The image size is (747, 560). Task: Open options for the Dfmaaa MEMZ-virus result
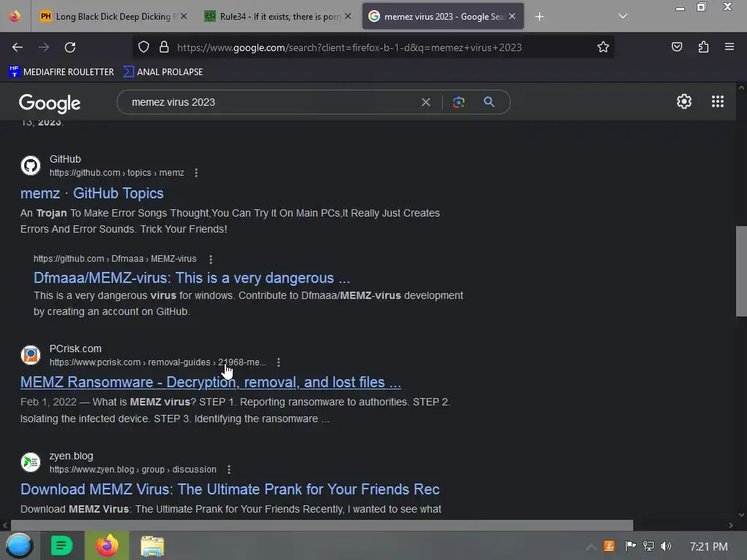point(211,259)
